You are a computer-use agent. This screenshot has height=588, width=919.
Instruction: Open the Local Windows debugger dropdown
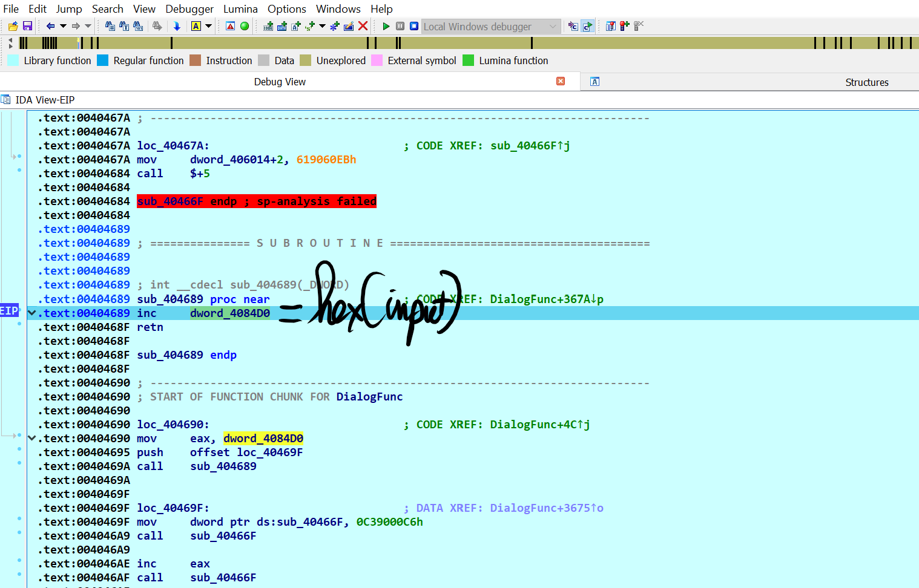point(491,26)
